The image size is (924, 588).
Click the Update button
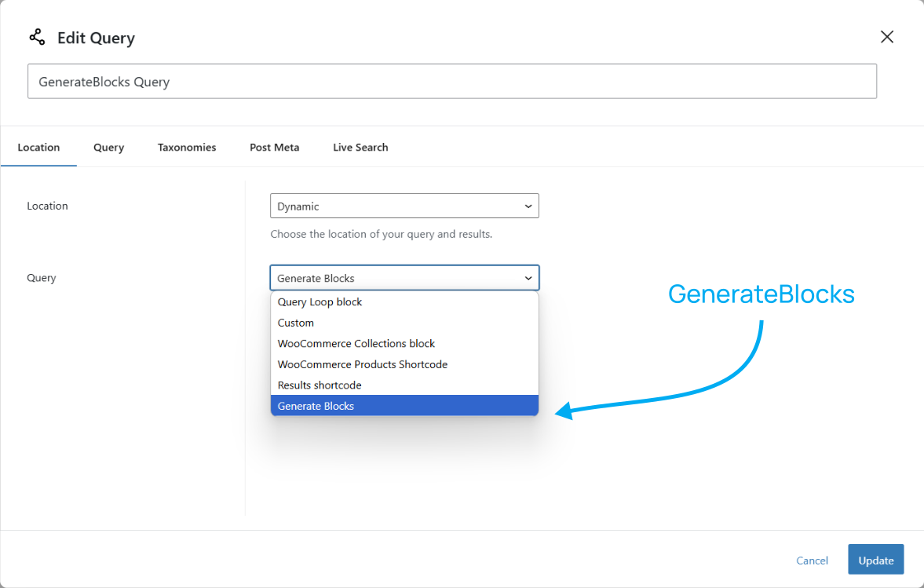[875, 560]
